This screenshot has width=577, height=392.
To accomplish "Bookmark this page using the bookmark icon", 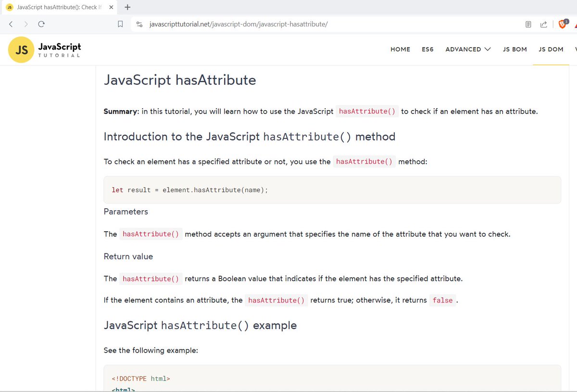I will tap(121, 24).
